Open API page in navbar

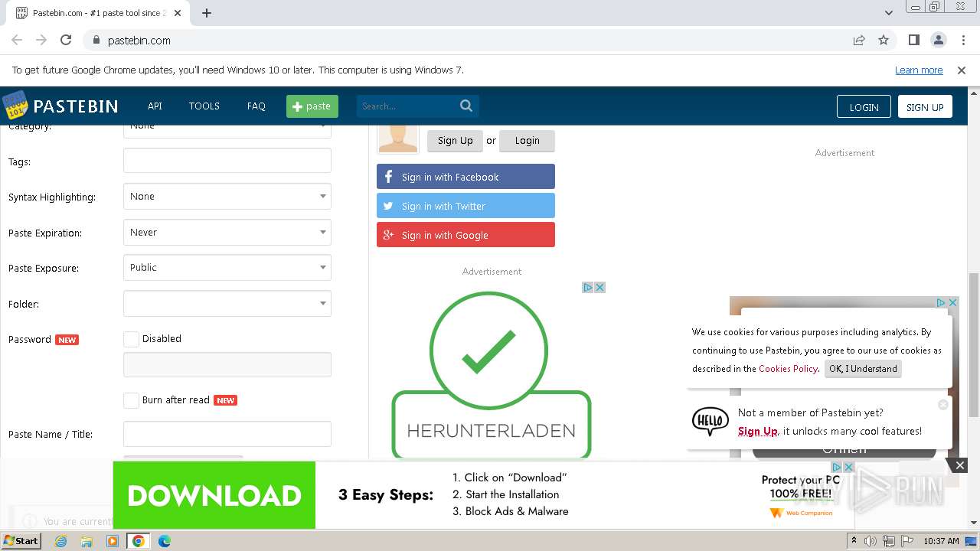coord(155,106)
